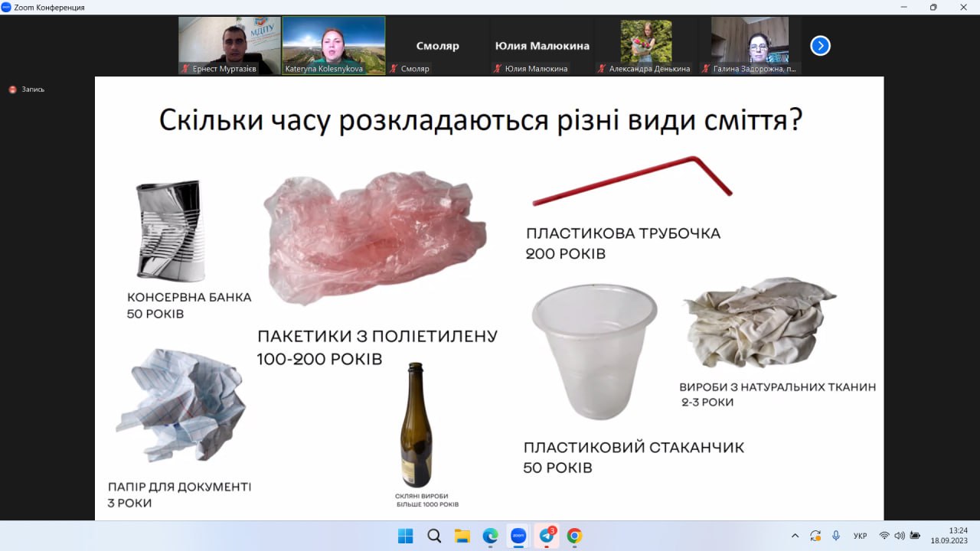This screenshot has width=980, height=551.
Task: Open the УКР language switcher
Action: (x=860, y=536)
